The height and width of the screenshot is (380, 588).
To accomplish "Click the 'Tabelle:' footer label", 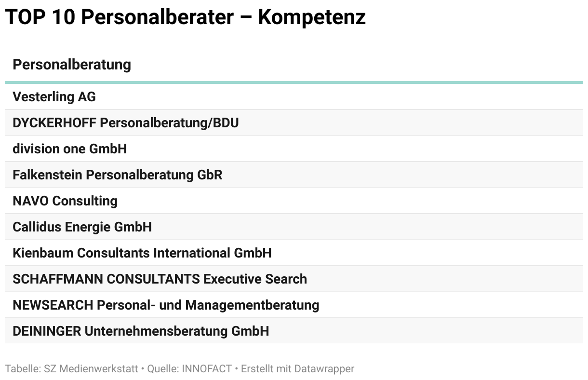I will point(23,369).
